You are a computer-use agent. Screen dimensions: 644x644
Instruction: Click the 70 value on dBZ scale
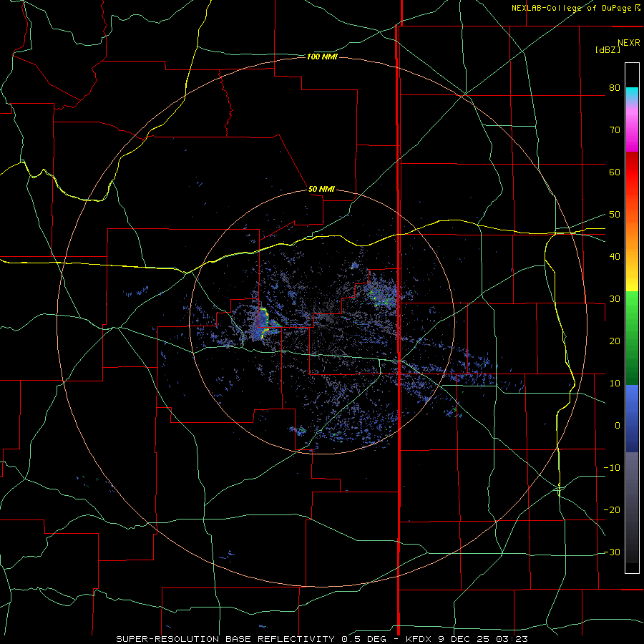pos(615,130)
